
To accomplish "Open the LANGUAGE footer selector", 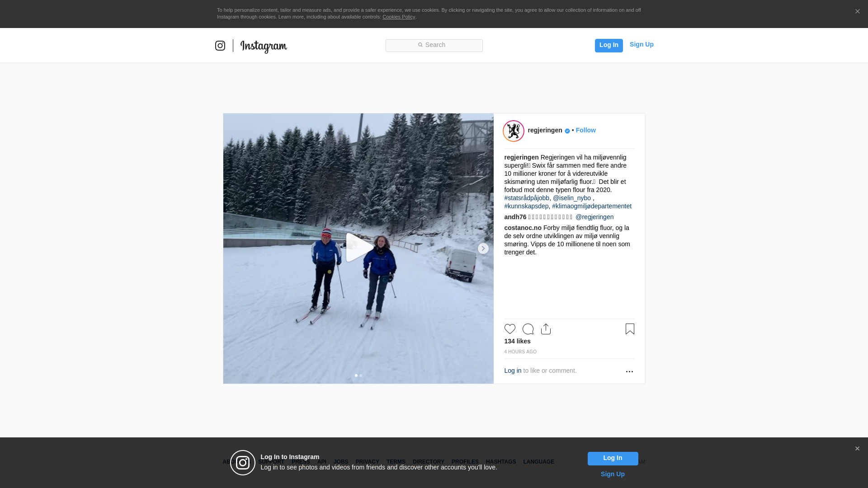I will (x=538, y=462).
